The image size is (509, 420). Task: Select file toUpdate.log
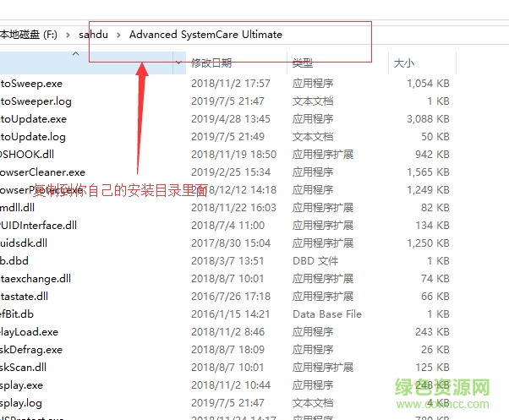coord(33,137)
